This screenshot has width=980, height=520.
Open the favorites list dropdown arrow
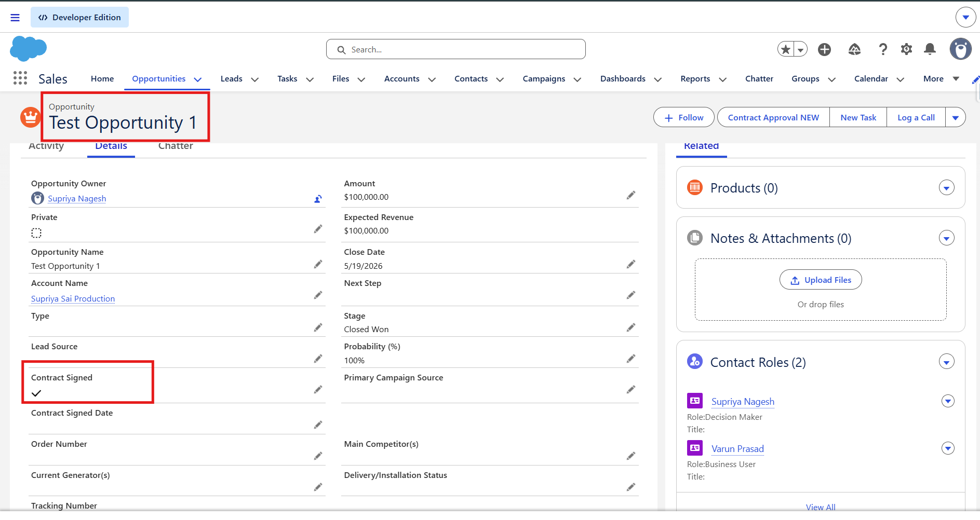(801, 49)
